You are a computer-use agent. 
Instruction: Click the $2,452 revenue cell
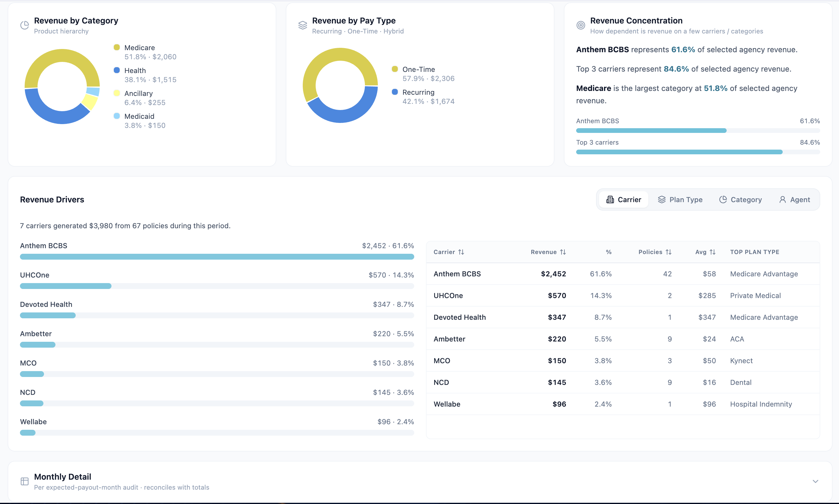click(554, 274)
